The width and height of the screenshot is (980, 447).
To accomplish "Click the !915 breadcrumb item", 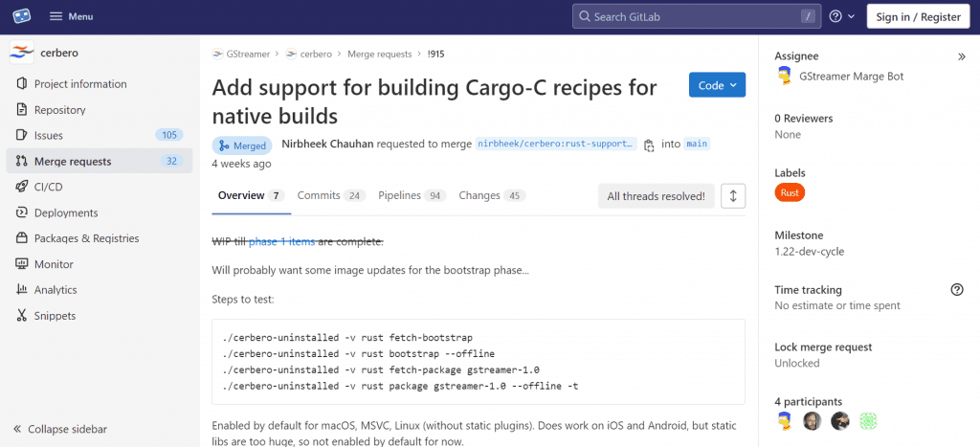I will tap(435, 55).
